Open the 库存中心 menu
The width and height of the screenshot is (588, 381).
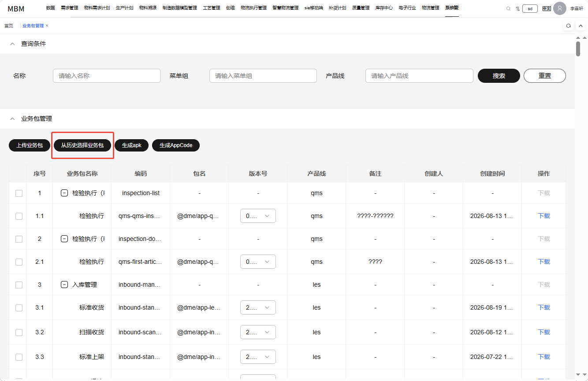coord(384,8)
